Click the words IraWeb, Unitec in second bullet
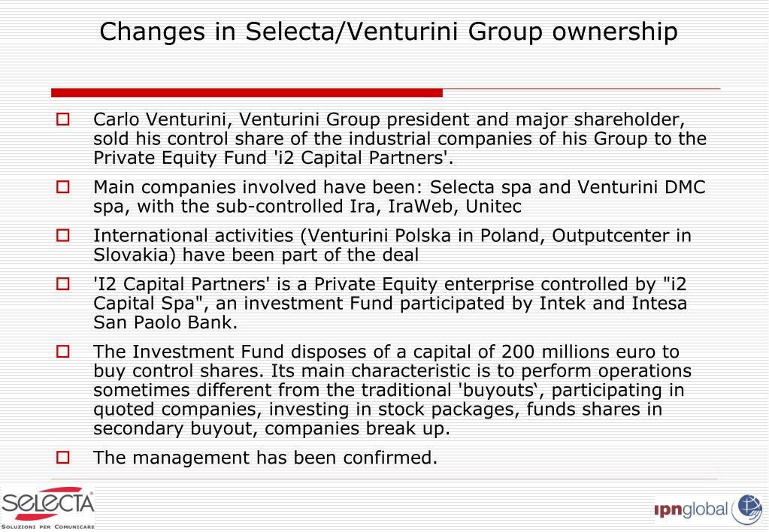The width and height of the screenshot is (769, 532). click(x=455, y=207)
